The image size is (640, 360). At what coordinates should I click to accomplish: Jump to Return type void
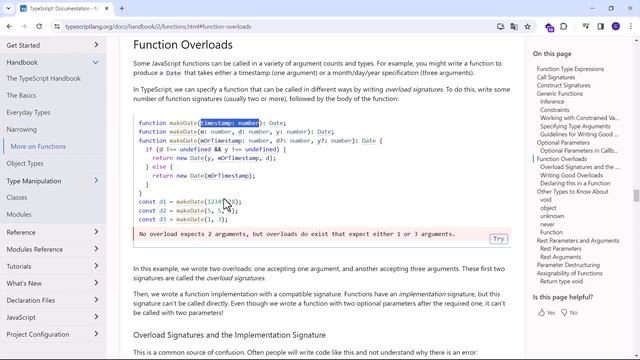(x=561, y=281)
